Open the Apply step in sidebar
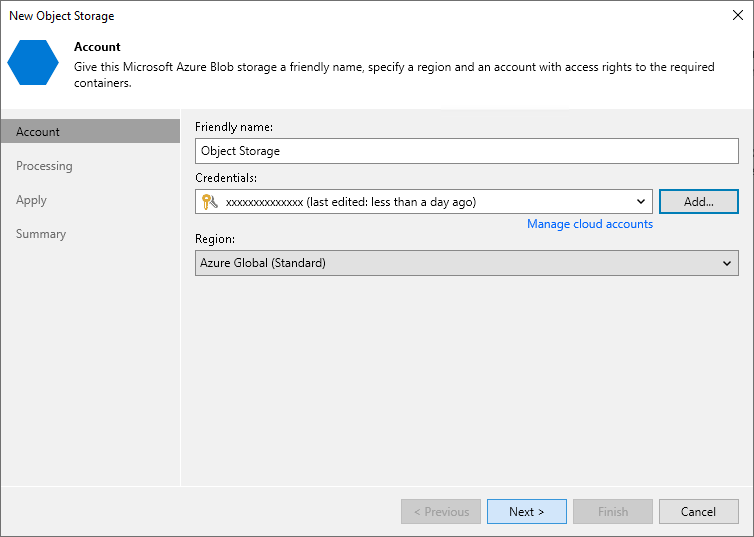 pos(31,200)
